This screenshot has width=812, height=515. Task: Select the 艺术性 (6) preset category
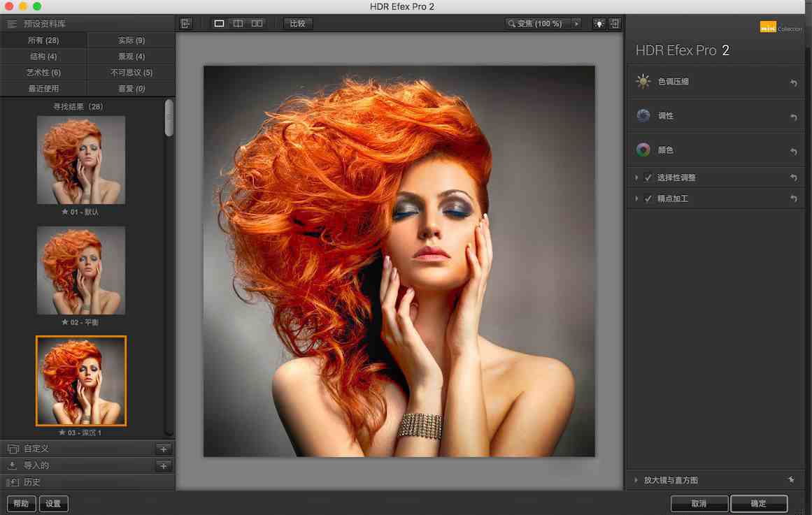pyautogui.click(x=43, y=73)
